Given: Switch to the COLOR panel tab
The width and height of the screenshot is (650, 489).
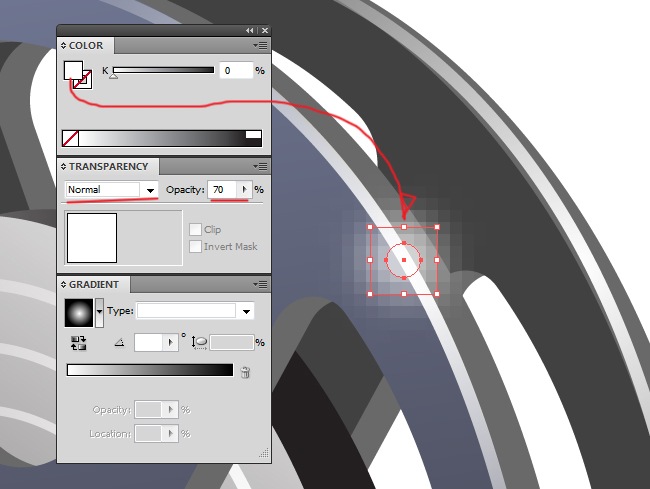Looking at the screenshot, I should tap(86, 46).
